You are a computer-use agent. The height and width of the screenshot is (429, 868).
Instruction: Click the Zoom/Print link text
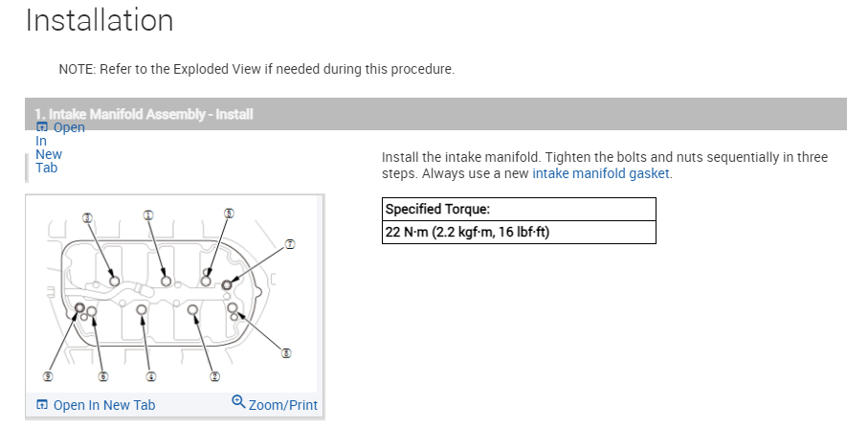point(282,405)
